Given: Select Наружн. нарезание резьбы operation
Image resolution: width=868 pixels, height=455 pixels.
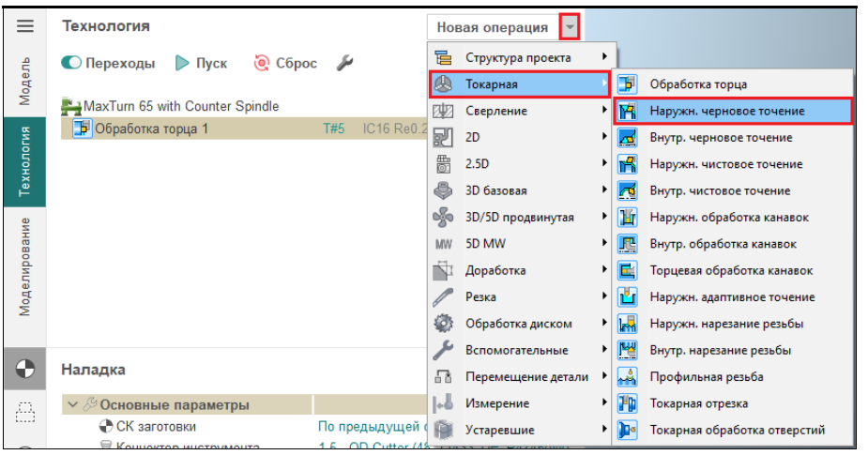Looking at the screenshot, I should (x=726, y=324).
